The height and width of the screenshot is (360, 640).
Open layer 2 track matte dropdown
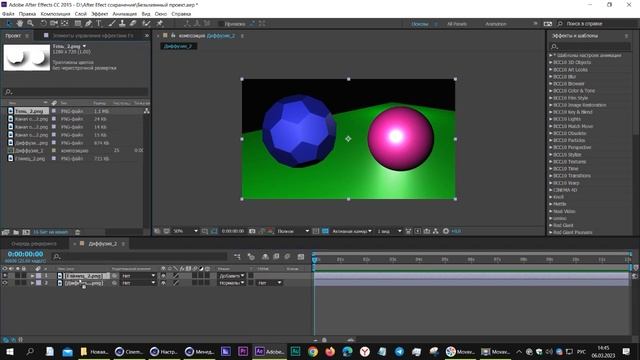(x=269, y=283)
